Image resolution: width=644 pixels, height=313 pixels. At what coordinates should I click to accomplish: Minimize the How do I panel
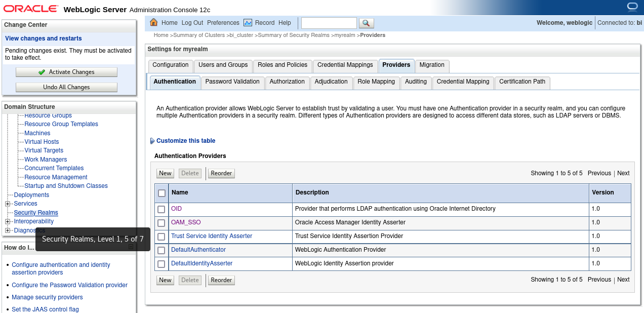point(131,247)
